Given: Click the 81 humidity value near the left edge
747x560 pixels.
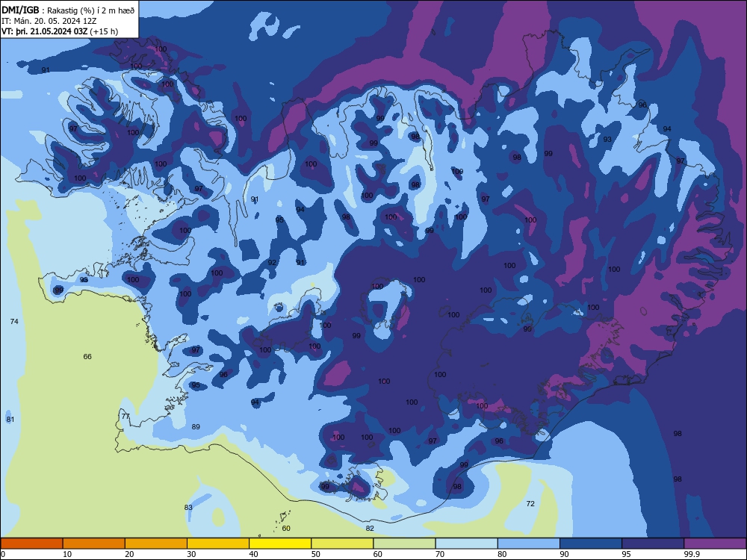Looking at the screenshot, I should [10, 419].
